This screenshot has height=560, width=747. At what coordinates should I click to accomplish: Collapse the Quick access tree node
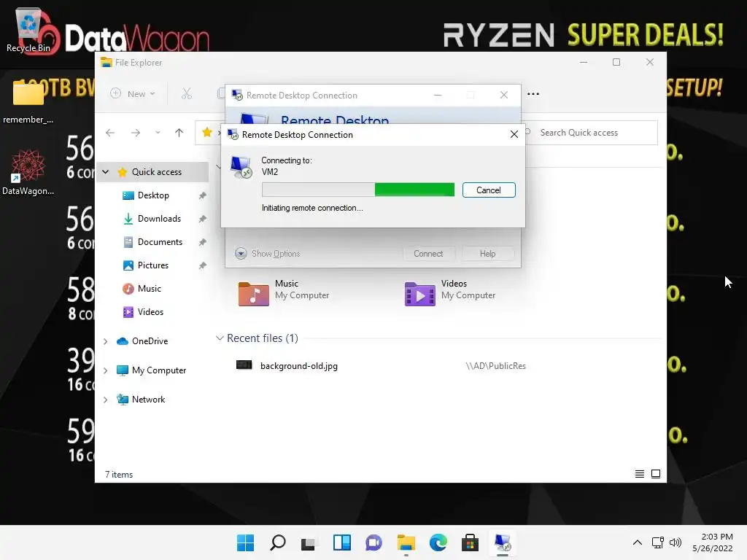106,172
